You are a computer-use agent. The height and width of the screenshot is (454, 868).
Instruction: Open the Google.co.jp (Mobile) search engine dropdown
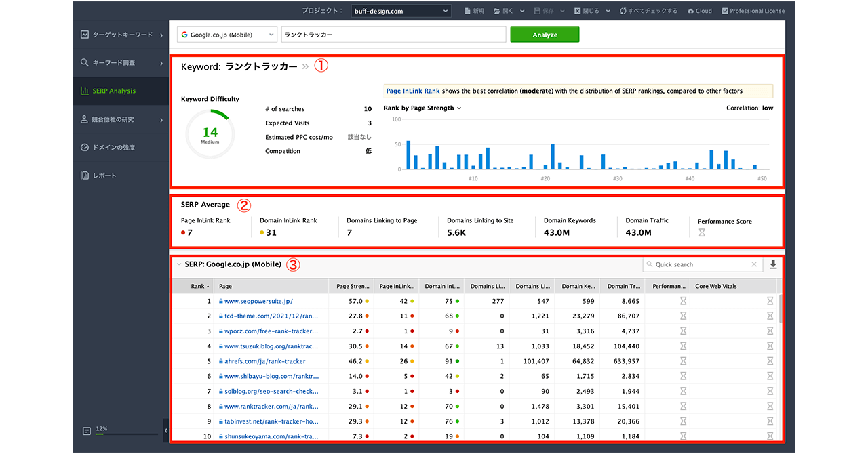coord(226,35)
